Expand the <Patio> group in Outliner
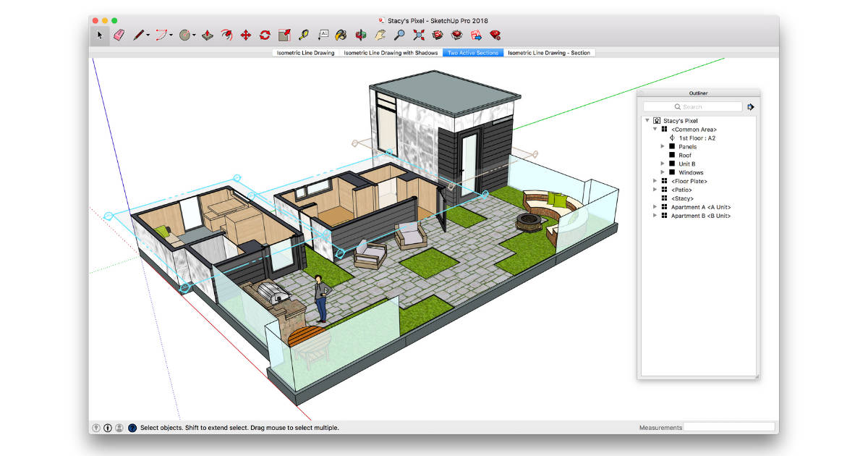 655,190
